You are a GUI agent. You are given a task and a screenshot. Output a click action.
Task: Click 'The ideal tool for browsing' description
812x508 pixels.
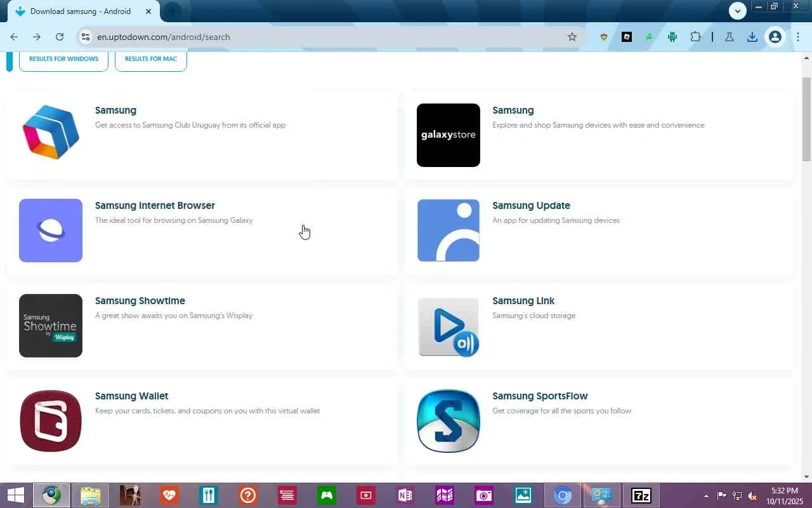[174, 220]
